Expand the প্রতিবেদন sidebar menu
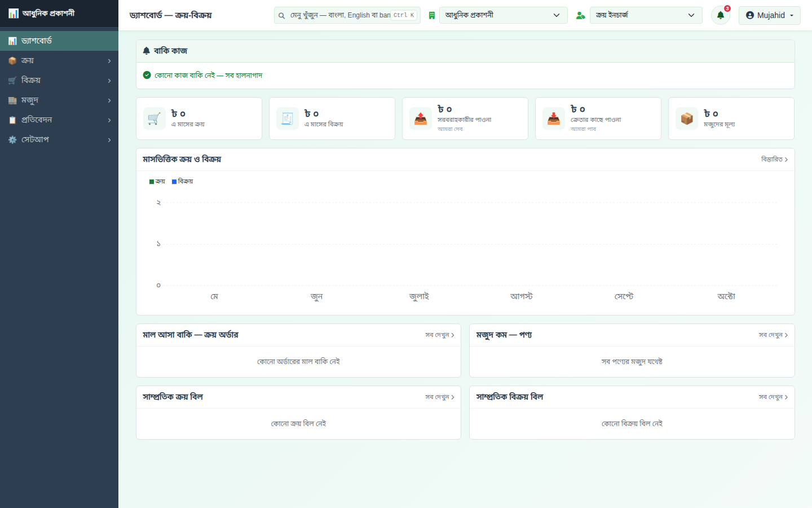 tap(59, 120)
